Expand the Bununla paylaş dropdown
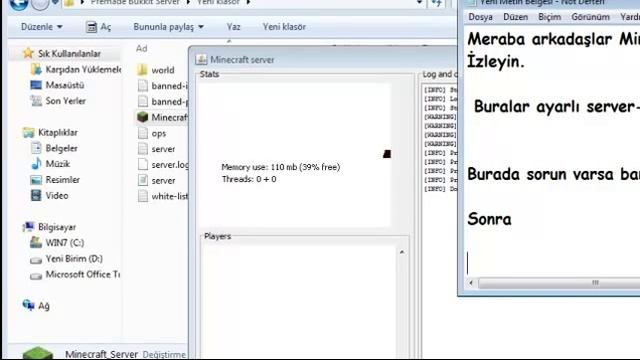The image size is (640, 360). click(x=168, y=27)
